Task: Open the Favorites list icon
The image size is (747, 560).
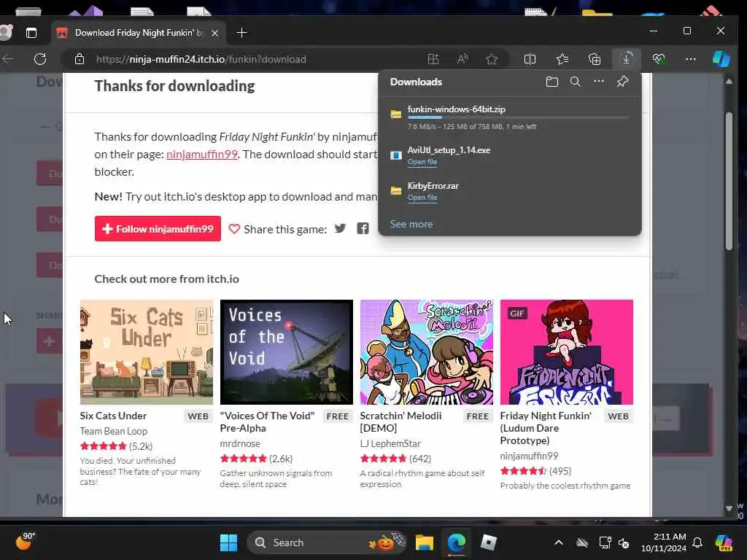Action: click(x=562, y=59)
